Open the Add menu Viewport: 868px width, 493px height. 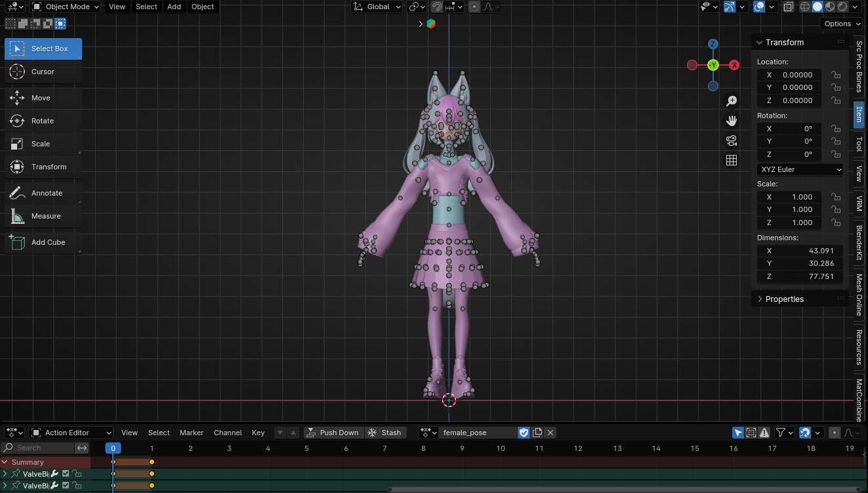pyautogui.click(x=174, y=7)
